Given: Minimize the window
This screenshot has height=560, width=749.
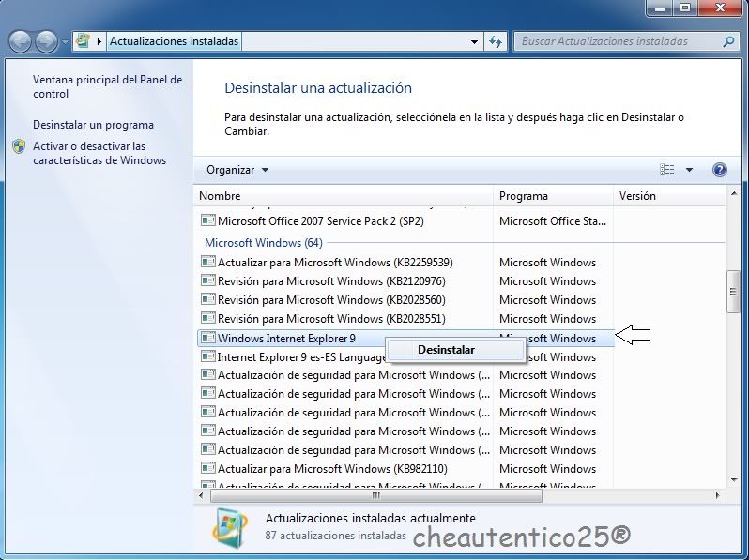Looking at the screenshot, I should [x=660, y=8].
